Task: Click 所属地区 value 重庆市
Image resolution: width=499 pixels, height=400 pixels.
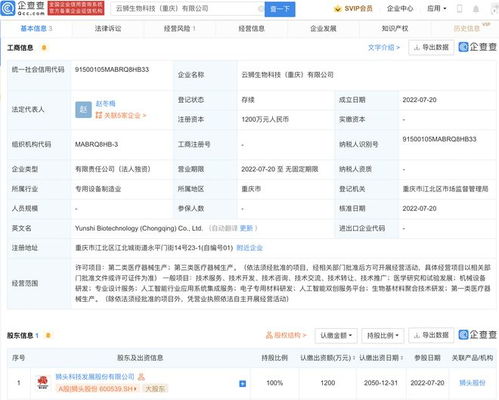Action: click(251, 189)
